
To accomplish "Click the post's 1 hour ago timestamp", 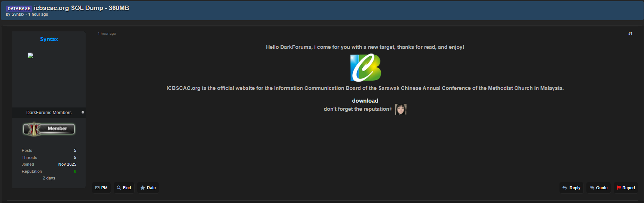I will click(107, 34).
